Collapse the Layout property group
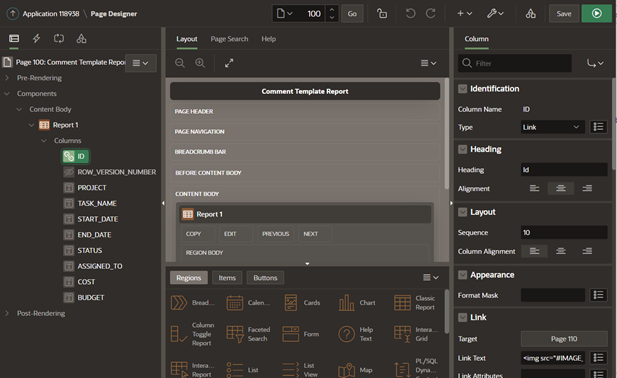Screen dimensions: 617x378 462,212
